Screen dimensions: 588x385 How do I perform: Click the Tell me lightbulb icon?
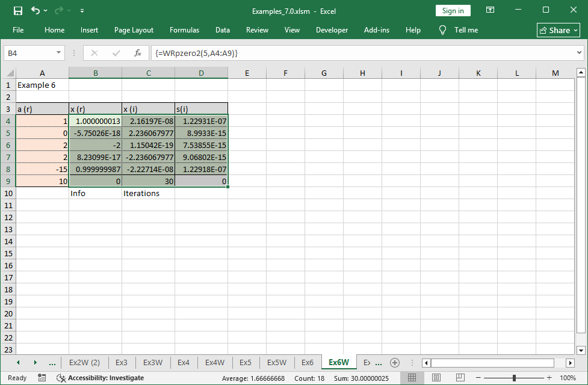click(x=442, y=30)
